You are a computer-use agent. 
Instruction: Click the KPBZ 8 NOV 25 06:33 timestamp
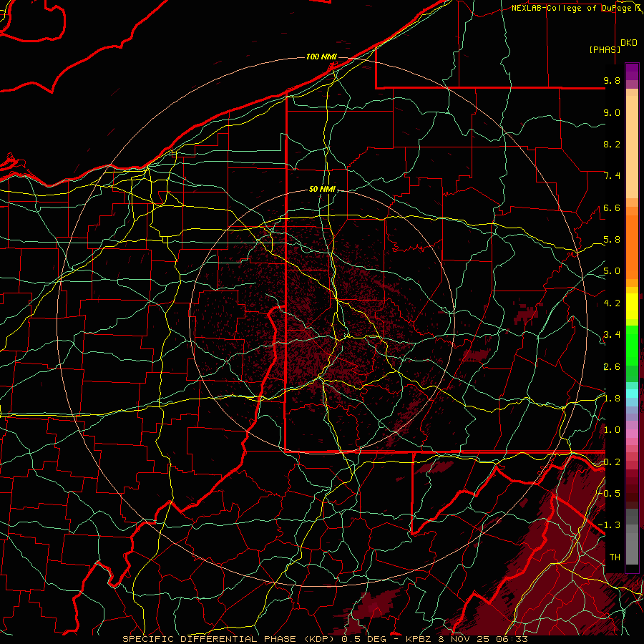466,639
